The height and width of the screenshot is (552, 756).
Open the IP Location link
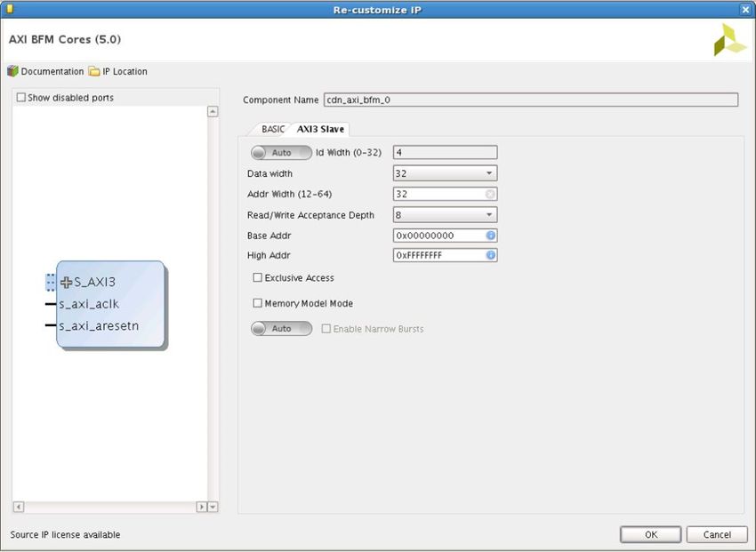(125, 71)
